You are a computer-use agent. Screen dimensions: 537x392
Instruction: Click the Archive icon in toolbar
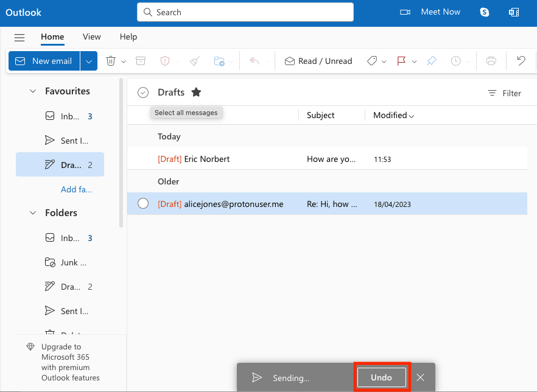click(141, 61)
